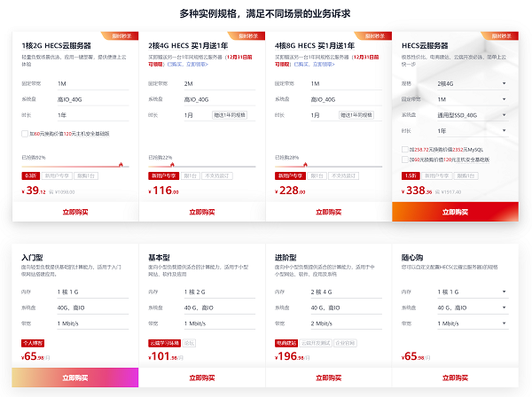Click the flash-sale ribbon on the 2核4G card
532x397 pixels.
coord(247,35)
